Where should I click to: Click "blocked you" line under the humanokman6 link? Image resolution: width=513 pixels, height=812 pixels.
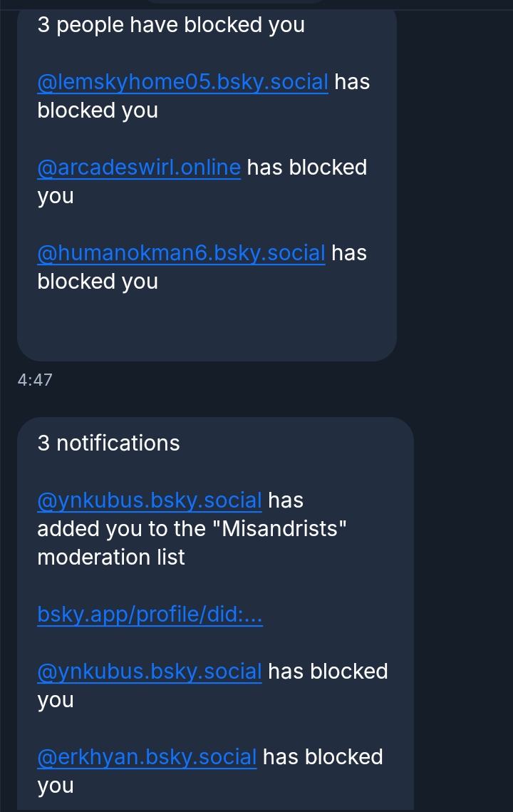click(x=98, y=282)
